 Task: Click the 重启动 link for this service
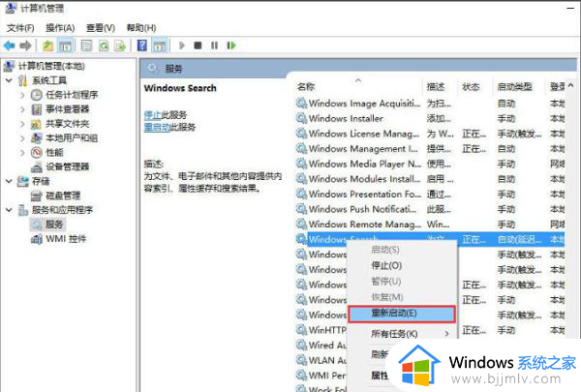tap(157, 127)
